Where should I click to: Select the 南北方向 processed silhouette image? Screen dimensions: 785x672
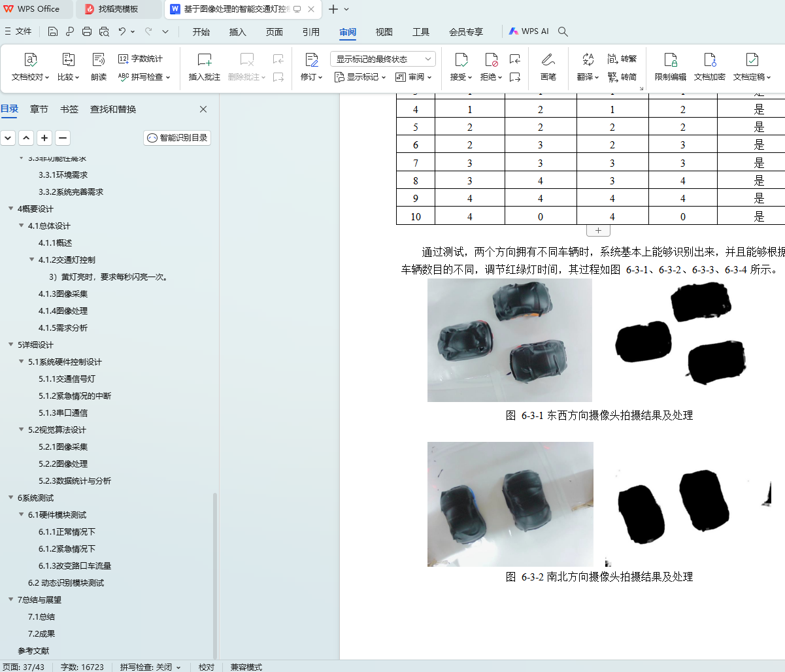tap(690, 504)
